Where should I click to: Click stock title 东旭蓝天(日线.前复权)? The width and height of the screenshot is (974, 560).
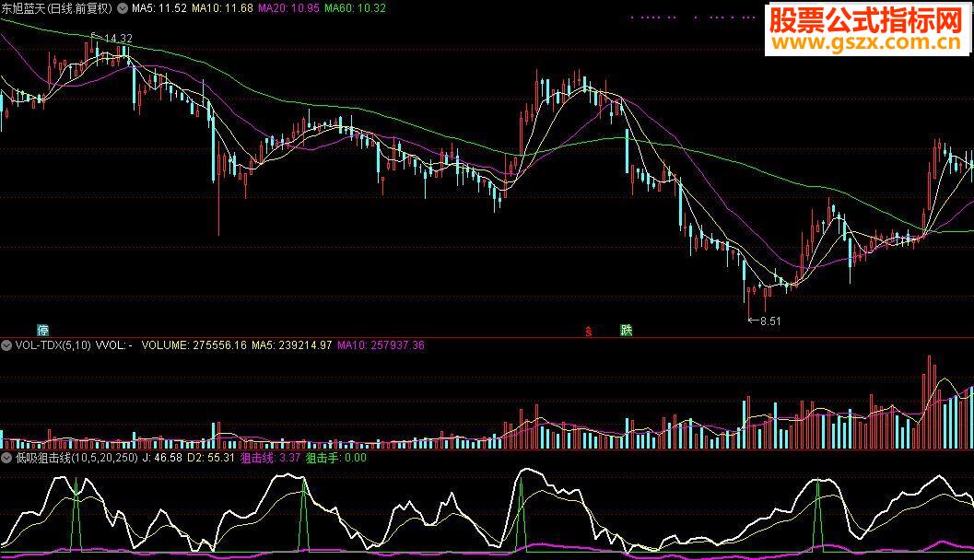pyautogui.click(x=57, y=8)
